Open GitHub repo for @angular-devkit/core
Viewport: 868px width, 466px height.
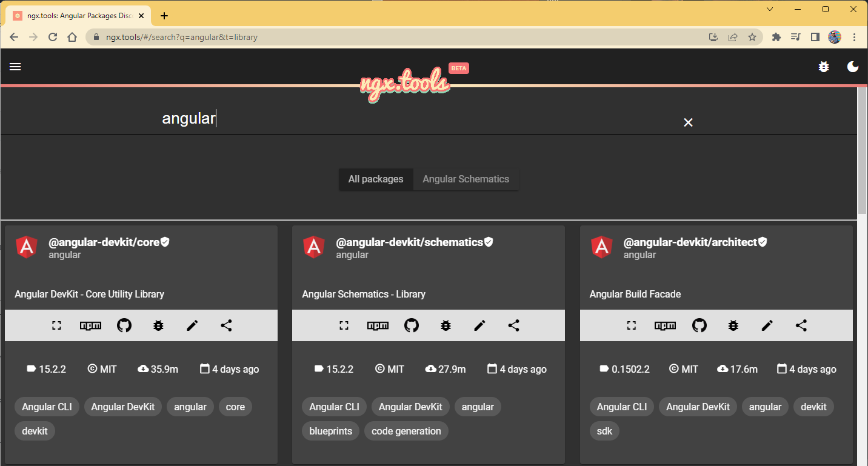[124, 325]
